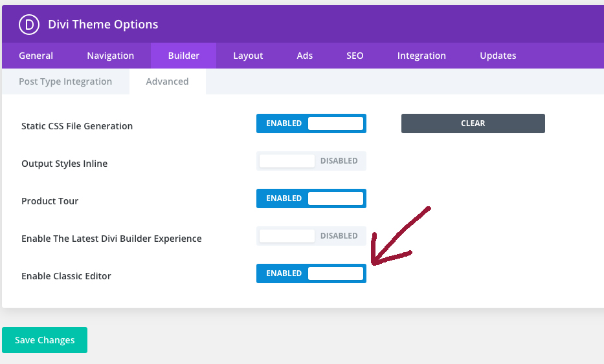Select the Builder tab
This screenshot has width=604, height=364.
[x=184, y=56]
